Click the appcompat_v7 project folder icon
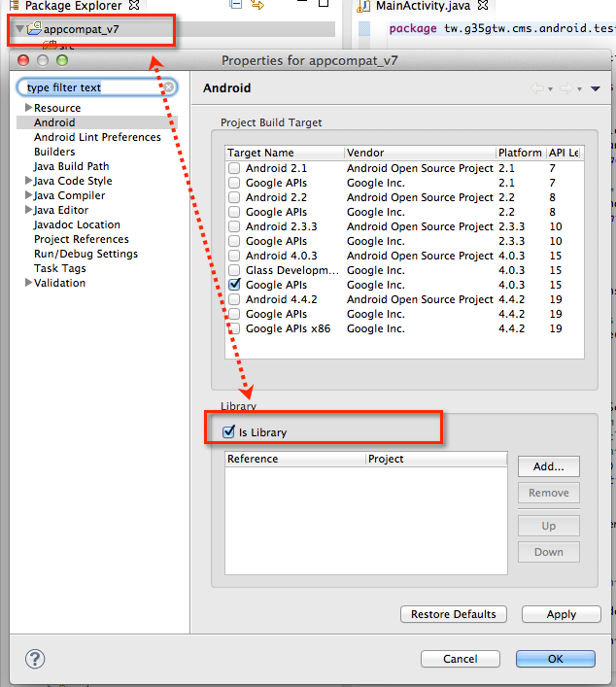The height and width of the screenshot is (687, 616). click(x=34, y=29)
